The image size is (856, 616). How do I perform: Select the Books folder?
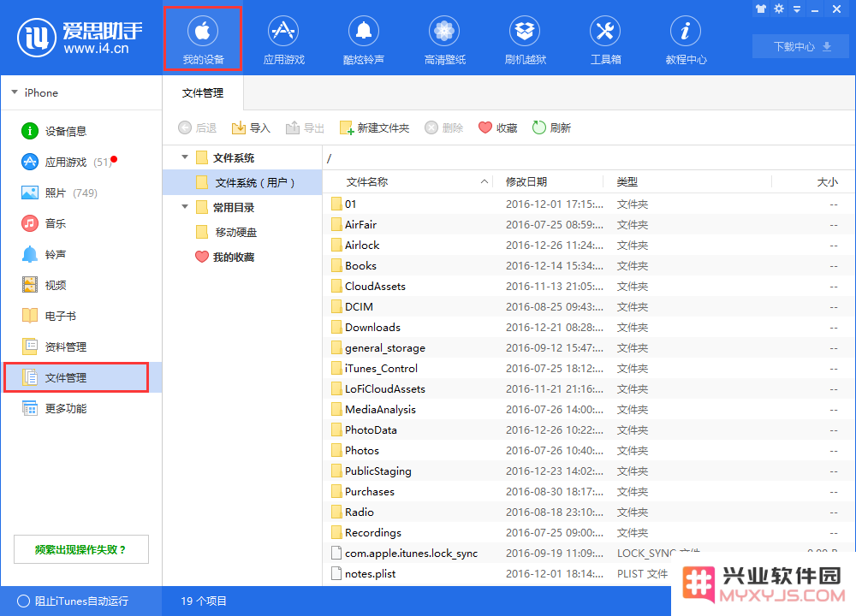[x=587, y=266]
